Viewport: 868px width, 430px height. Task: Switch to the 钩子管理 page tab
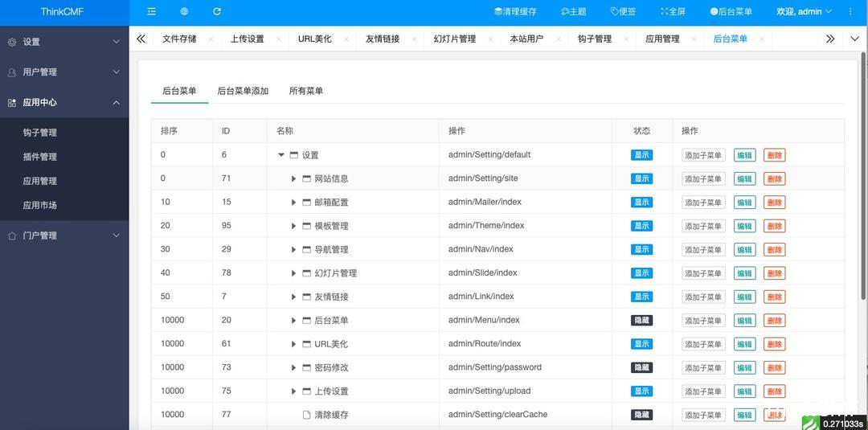tap(595, 39)
